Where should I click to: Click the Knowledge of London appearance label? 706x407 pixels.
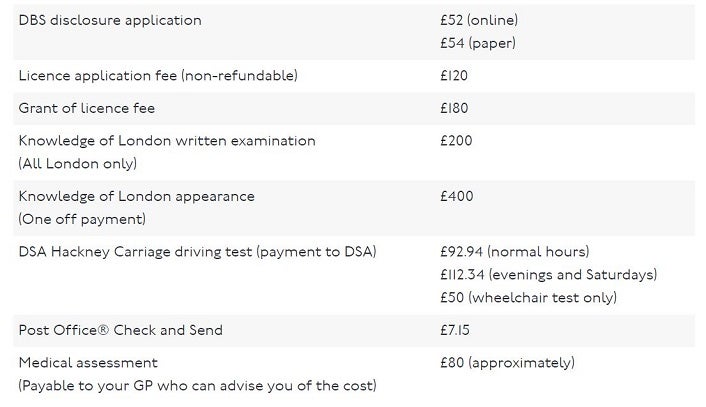point(137,196)
